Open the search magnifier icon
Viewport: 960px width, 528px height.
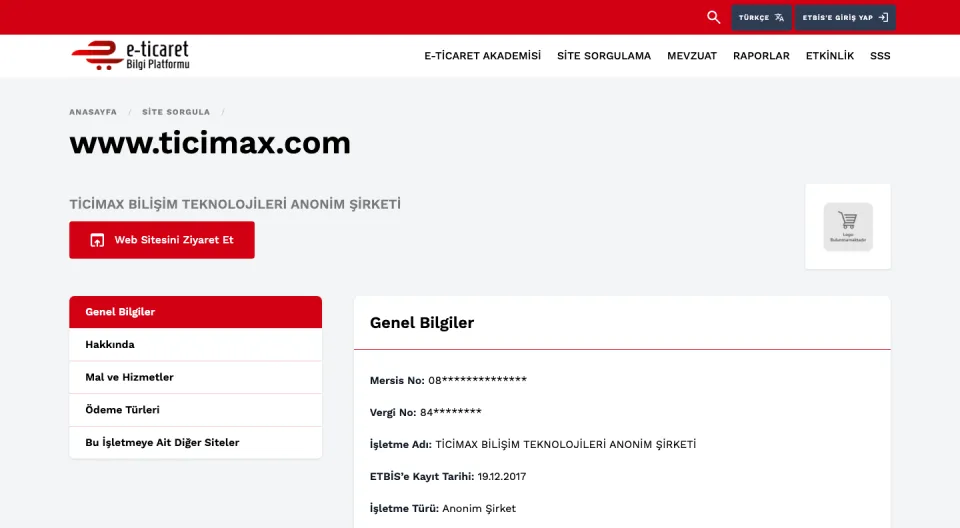[713, 17]
